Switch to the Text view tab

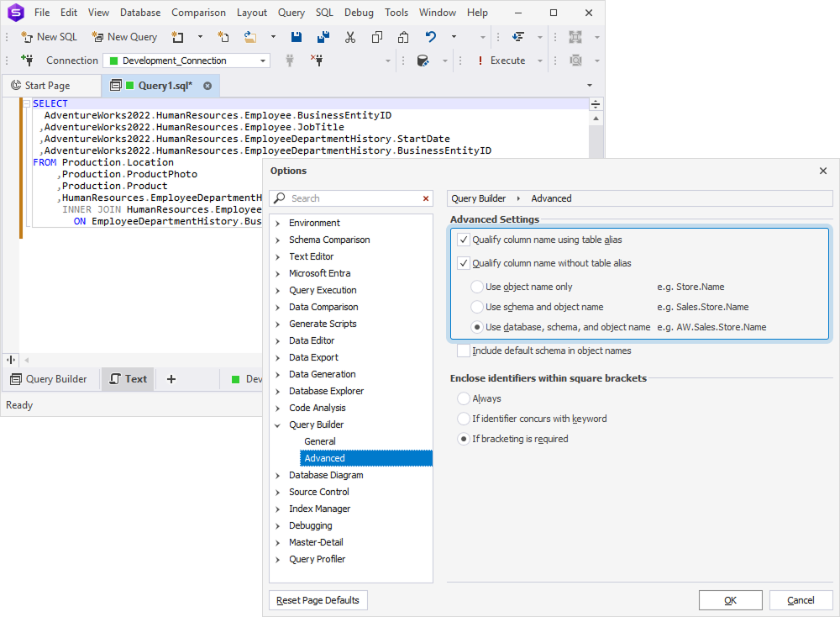click(128, 379)
